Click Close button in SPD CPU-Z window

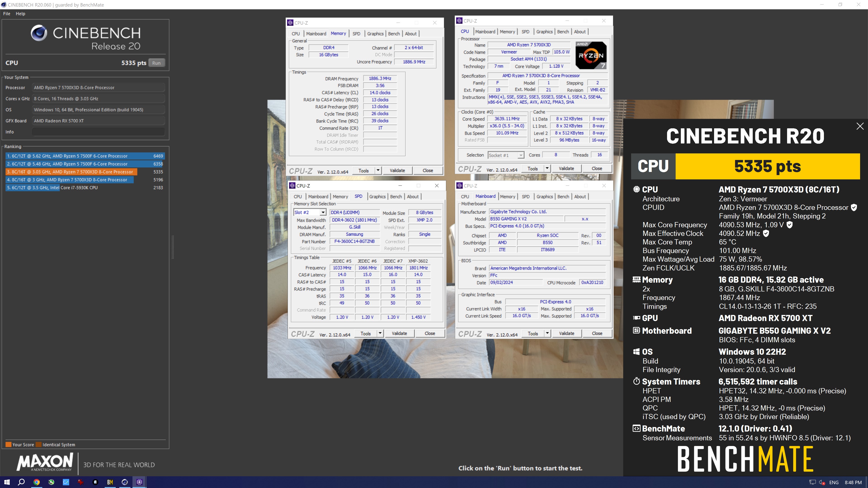pos(430,333)
